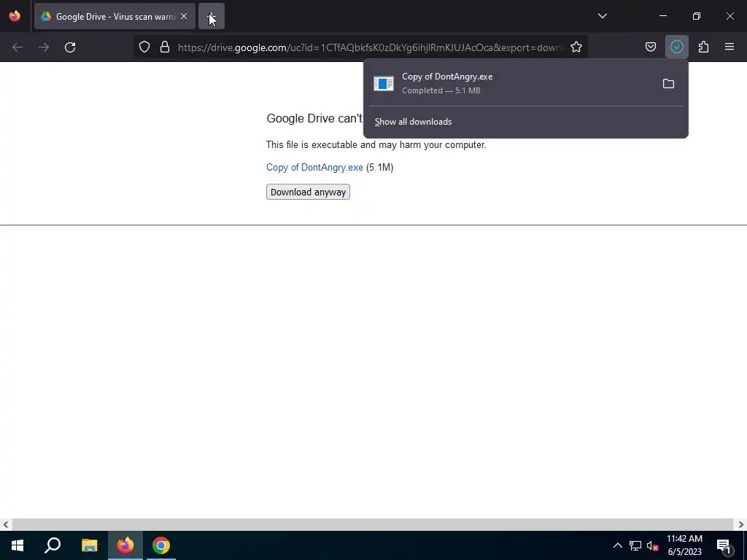The height and width of the screenshot is (560, 747).
Task: Open the Copy of DontAngry.exe link
Action: (x=314, y=168)
